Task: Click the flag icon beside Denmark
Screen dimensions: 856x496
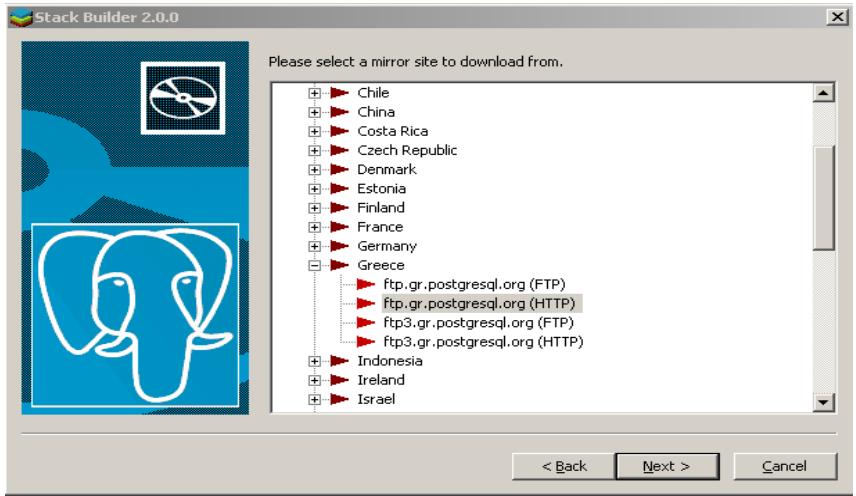Action: click(340, 169)
